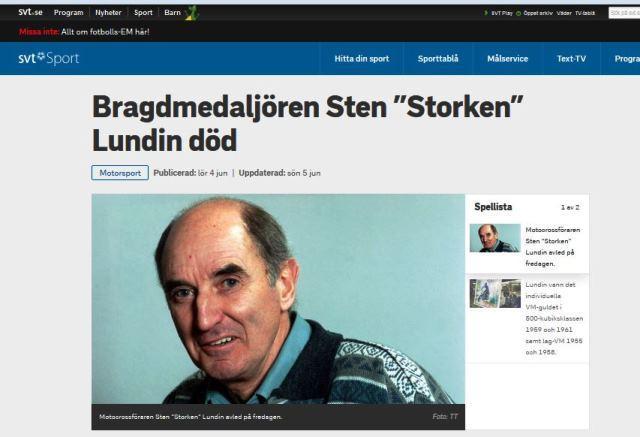The height and width of the screenshot is (437, 640).
Task: Open Öppet arkiv link with green circle
Action: (x=534, y=13)
